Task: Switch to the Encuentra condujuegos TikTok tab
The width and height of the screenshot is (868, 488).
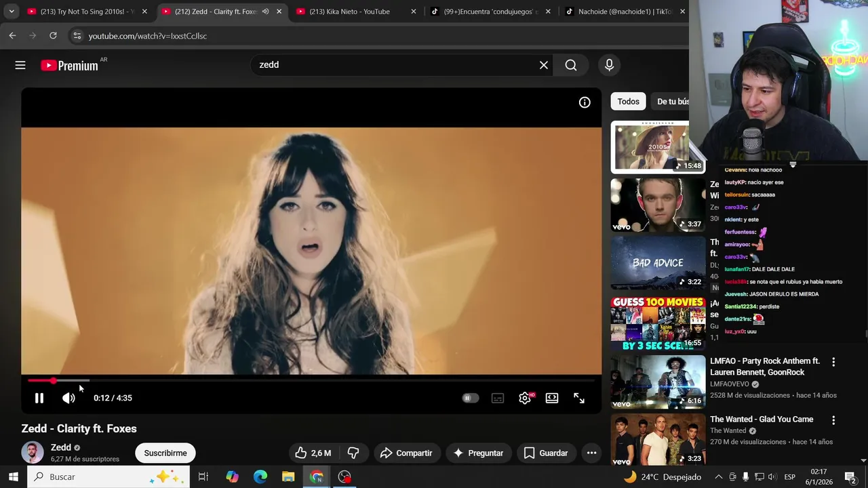Action: [491, 12]
